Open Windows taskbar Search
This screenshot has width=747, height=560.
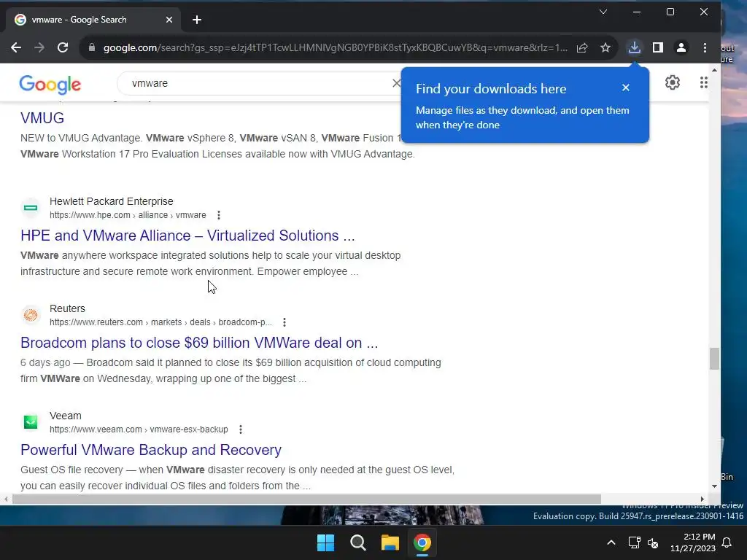(357, 542)
